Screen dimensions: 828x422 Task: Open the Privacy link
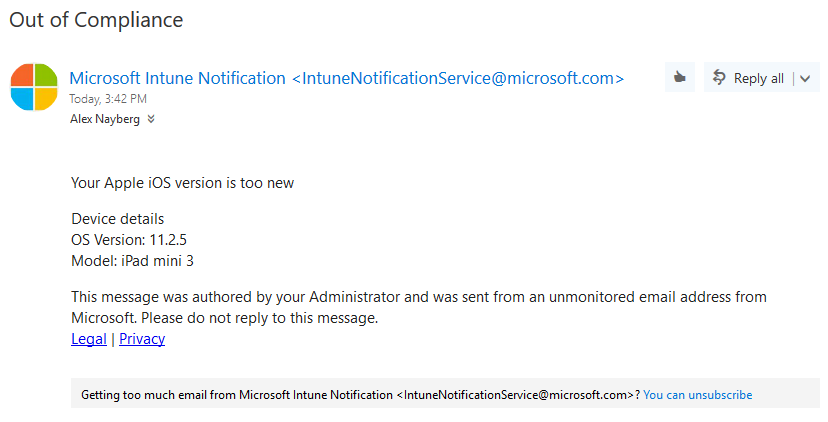(142, 339)
